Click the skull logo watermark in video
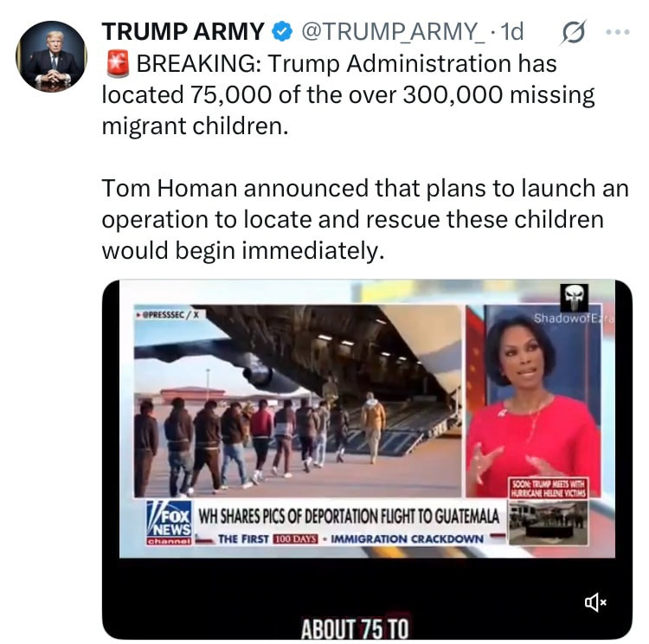 tap(574, 298)
